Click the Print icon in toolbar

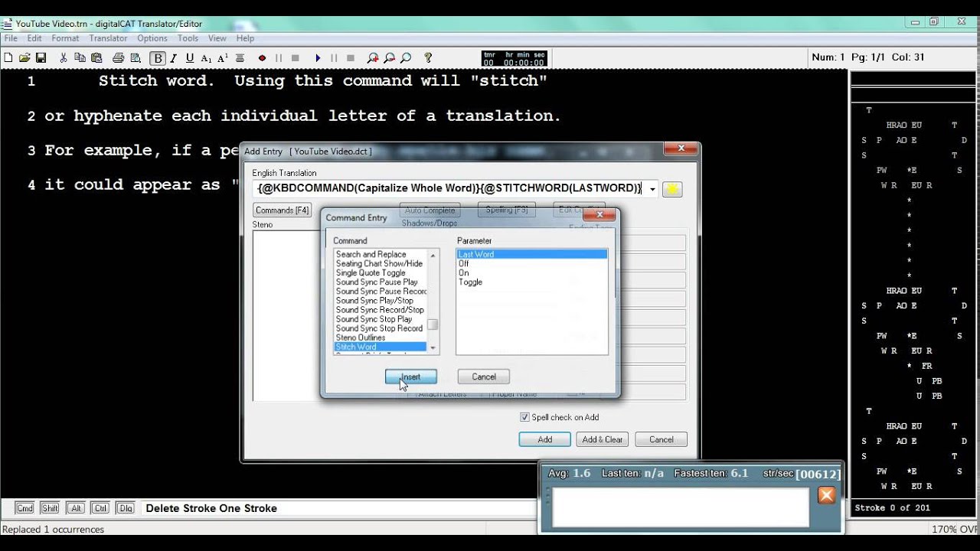pyautogui.click(x=118, y=58)
